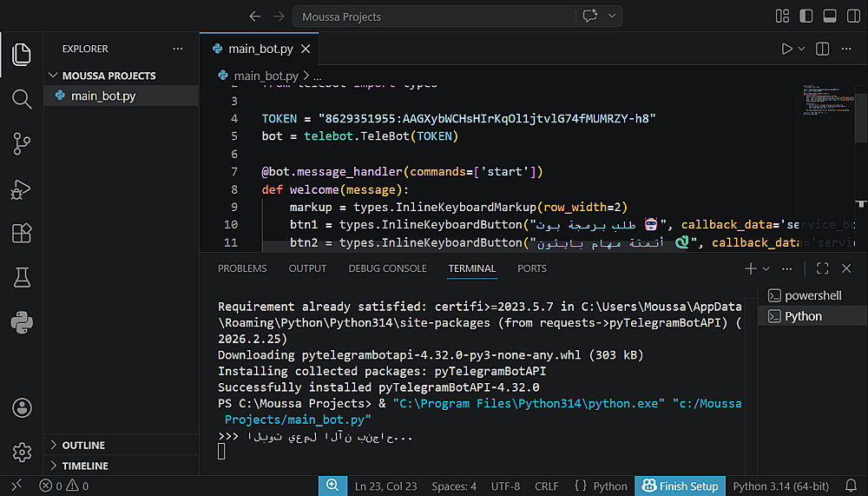Viewport: 868px width, 496px height.
Task: Split the editor to the right
Action: pyautogui.click(x=822, y=49)
